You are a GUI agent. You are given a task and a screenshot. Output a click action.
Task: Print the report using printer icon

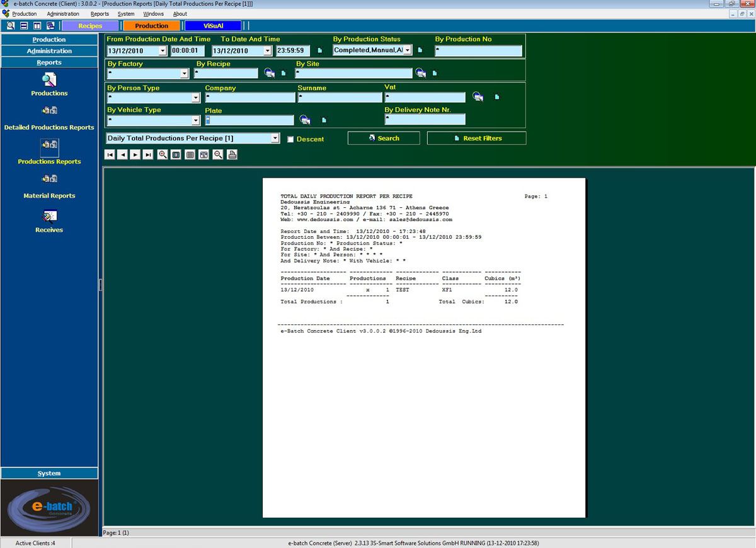point(232,154)
